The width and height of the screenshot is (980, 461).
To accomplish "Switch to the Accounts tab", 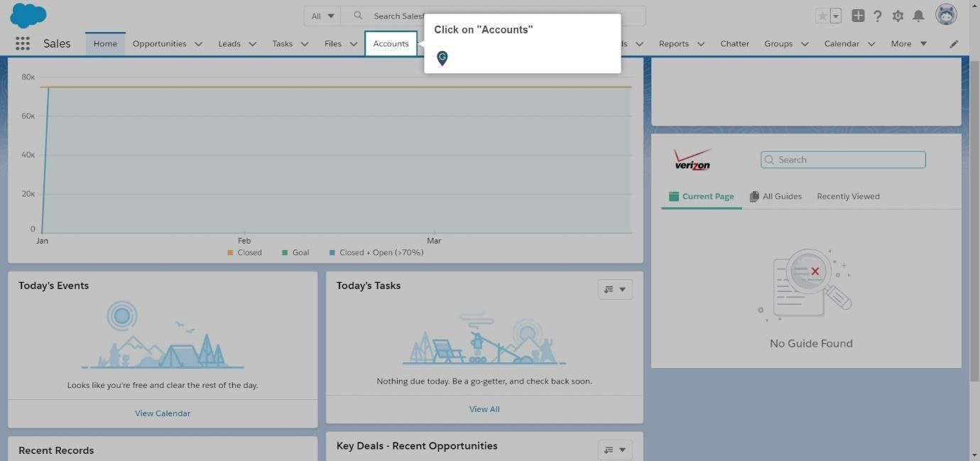I will coord(391,43).
